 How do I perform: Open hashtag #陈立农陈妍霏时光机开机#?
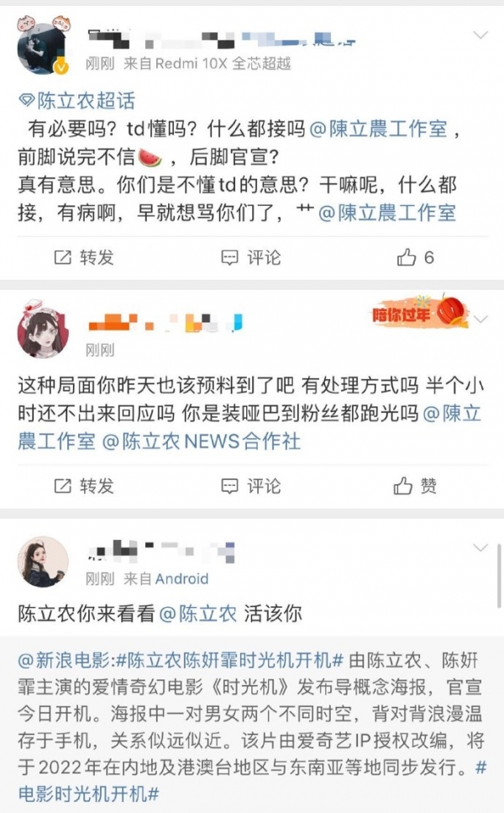pos(229,661)
